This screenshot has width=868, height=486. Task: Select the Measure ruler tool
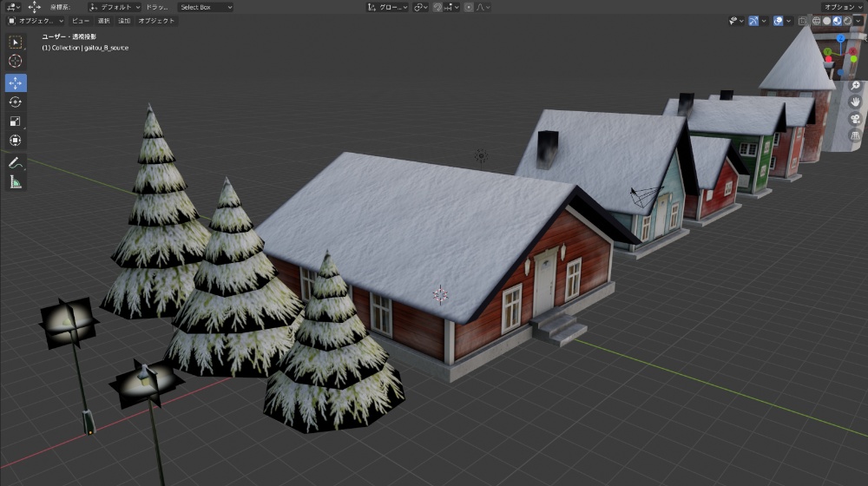16,182
